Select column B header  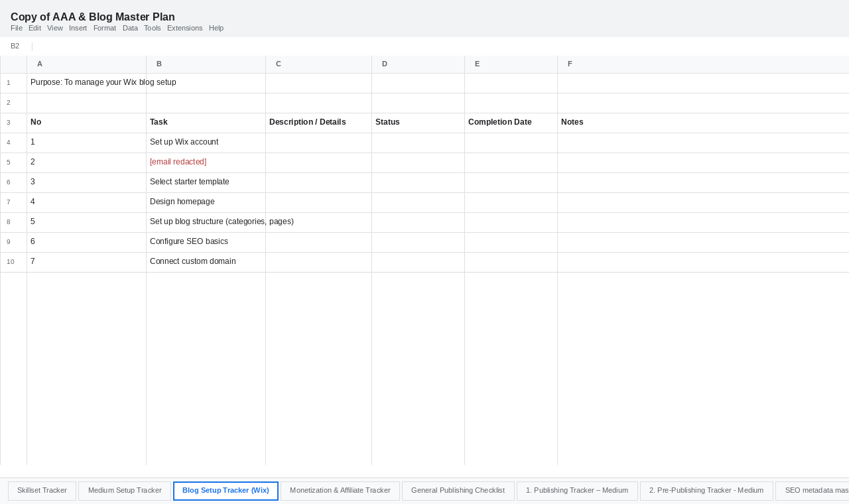coord(206,64)
